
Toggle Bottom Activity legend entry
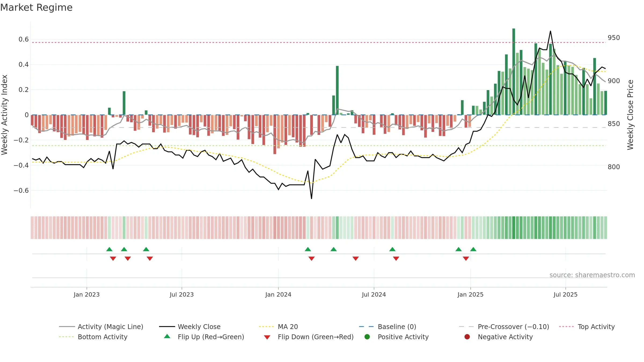click(x=93, y=337)
